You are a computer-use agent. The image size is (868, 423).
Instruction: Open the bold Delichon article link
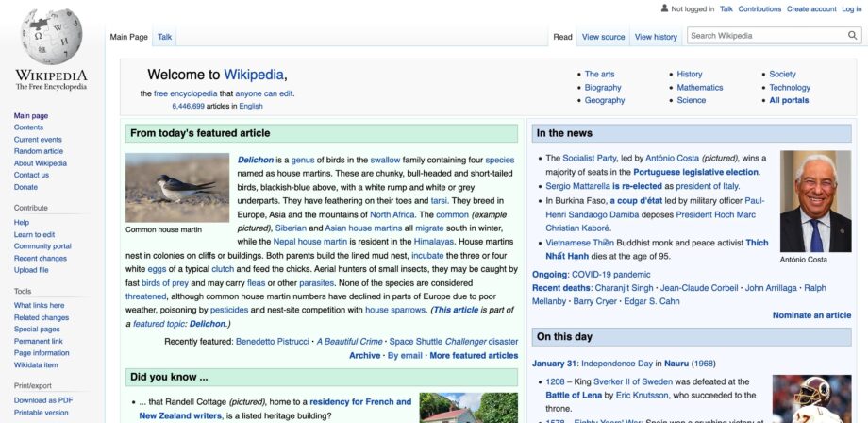click(x=255, y=160)
